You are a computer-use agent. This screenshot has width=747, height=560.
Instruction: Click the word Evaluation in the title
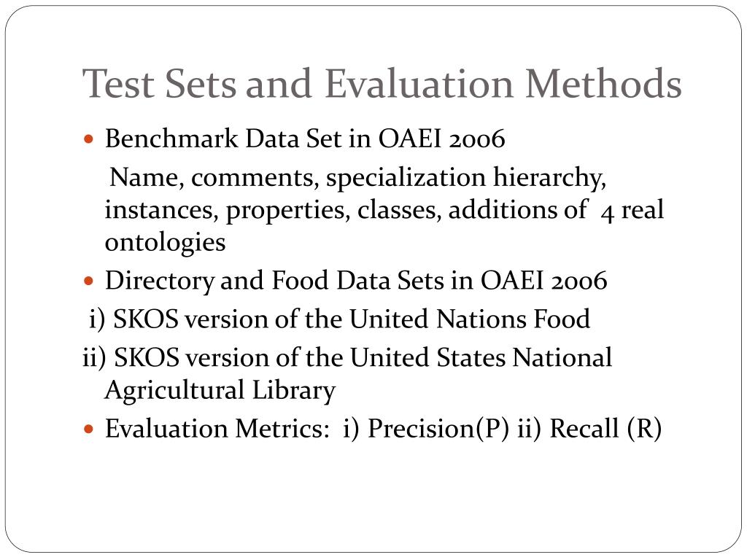(419, 83)
